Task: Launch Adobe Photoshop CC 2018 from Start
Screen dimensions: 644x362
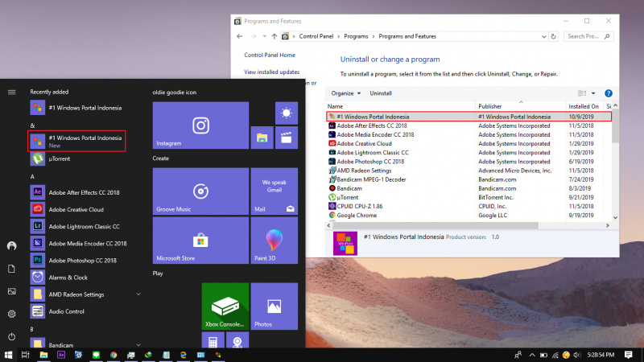Action: [x=85, y=260]
